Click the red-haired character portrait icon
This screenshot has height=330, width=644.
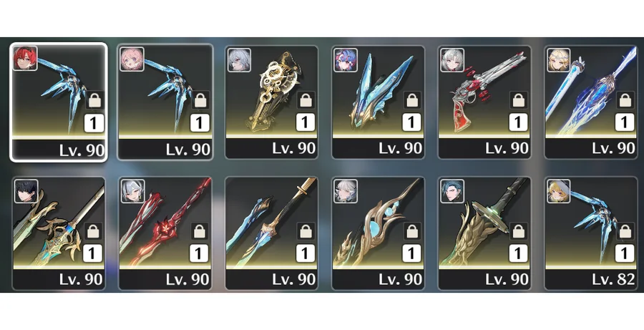tap(25, 59)
